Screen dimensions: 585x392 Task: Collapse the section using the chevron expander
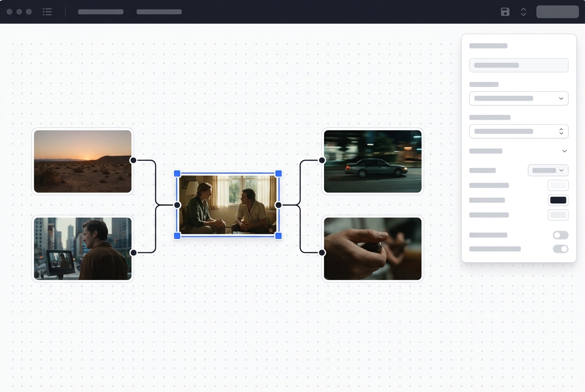(x=564, y=151)
